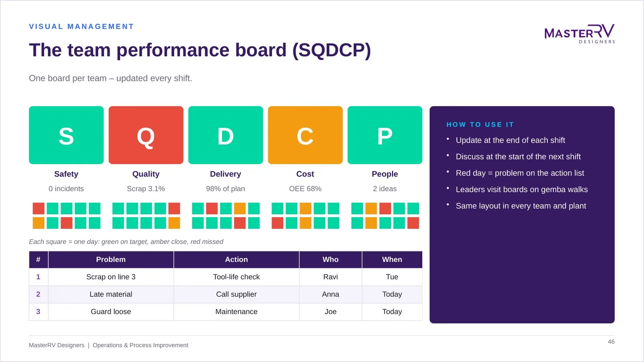Screen dimensions: 644x362
Task: Click the green S Safety tile
Action: pos(66,135)
